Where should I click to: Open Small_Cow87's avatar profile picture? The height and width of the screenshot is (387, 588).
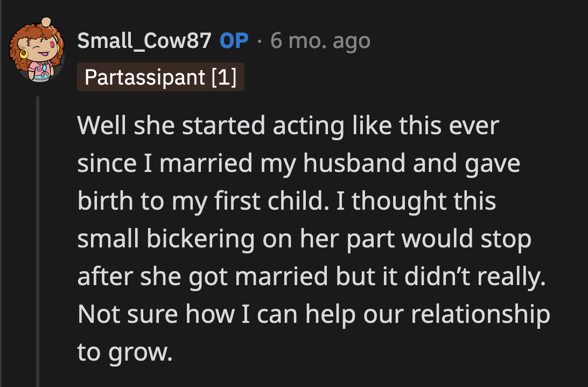(37, 50)
